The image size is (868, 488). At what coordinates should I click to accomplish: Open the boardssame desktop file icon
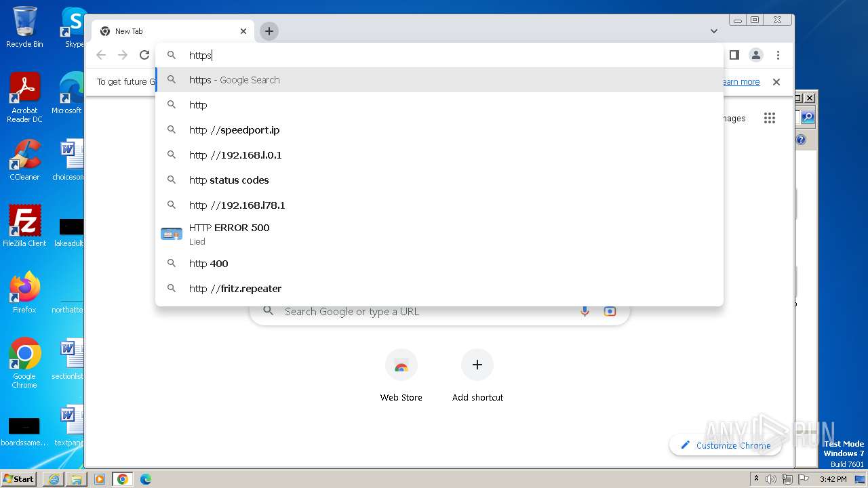pyautogui.click(x=24, y=432)
